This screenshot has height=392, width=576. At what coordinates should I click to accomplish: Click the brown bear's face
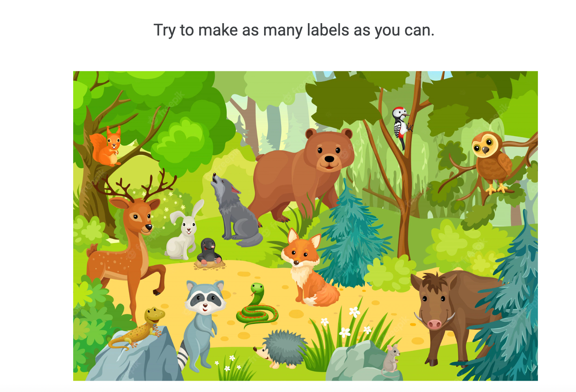329,151
